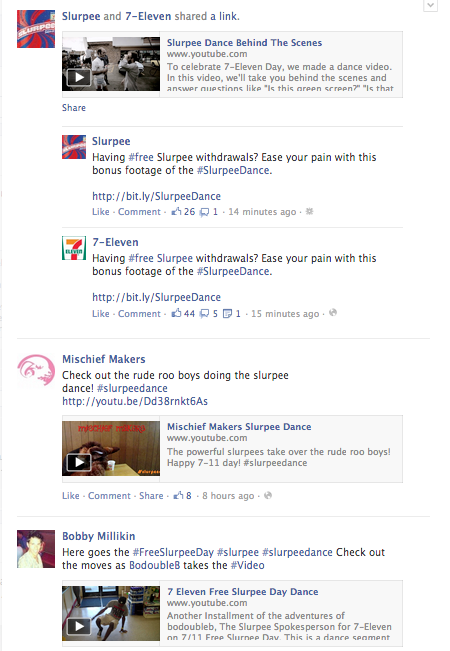450x651 pixels.
Task: Click the gear audience icon by 14 minutes ago
Action: click(309, 211)
